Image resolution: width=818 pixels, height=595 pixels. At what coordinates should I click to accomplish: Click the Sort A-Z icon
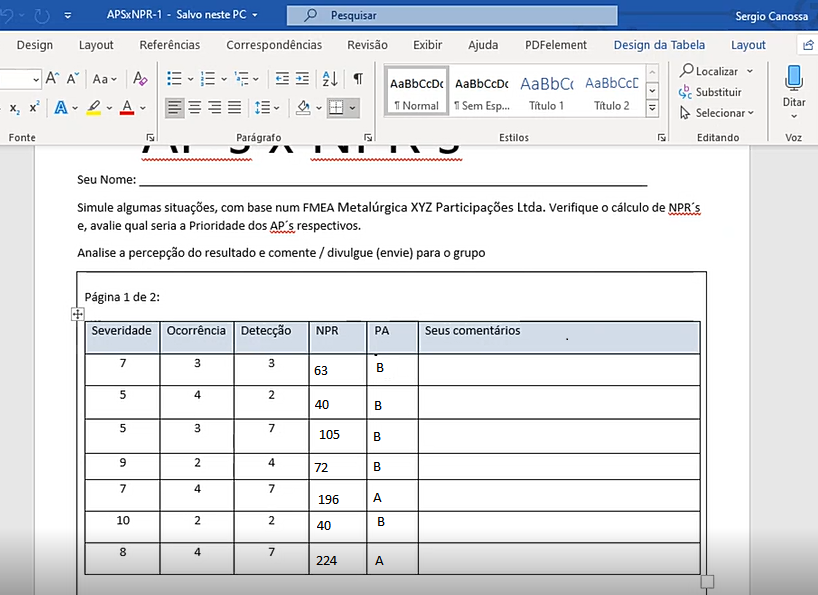click(330, 79)
